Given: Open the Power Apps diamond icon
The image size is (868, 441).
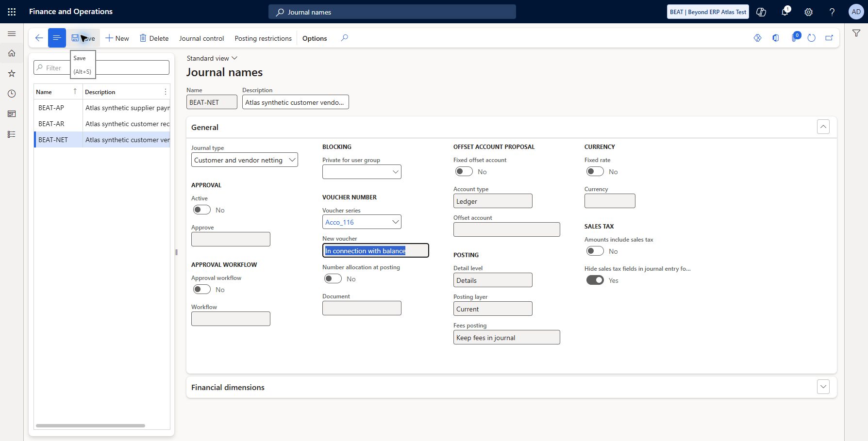Looking at the screenshot, I should (x=757, y=38).
